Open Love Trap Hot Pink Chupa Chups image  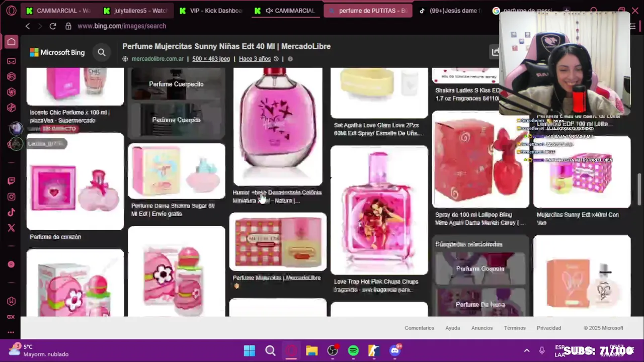pos(379,210)
